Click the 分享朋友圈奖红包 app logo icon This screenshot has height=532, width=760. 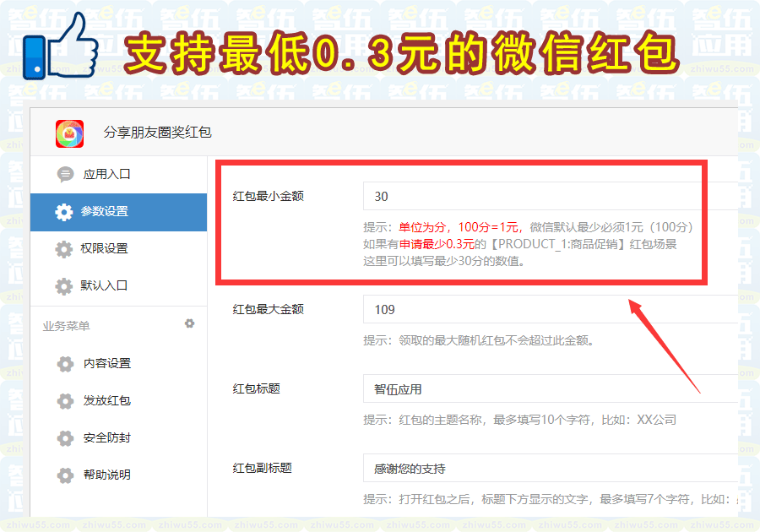point(69,133)
